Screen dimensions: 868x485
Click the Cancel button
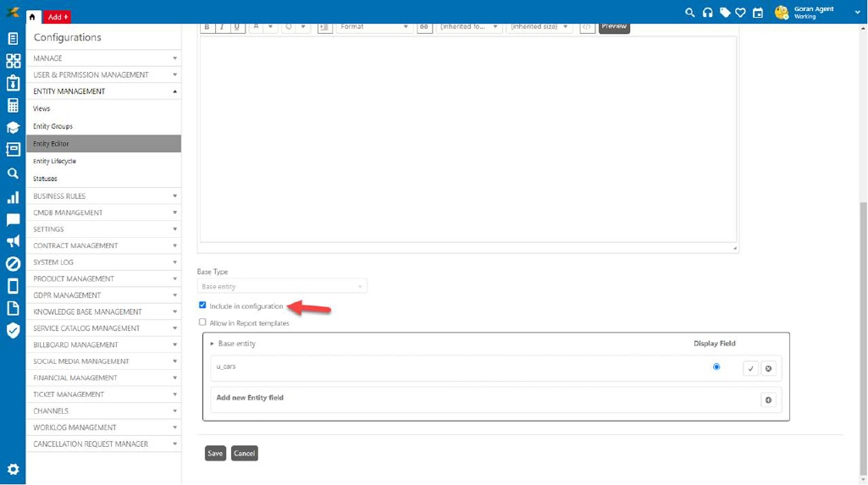click(x=244, y=454)
